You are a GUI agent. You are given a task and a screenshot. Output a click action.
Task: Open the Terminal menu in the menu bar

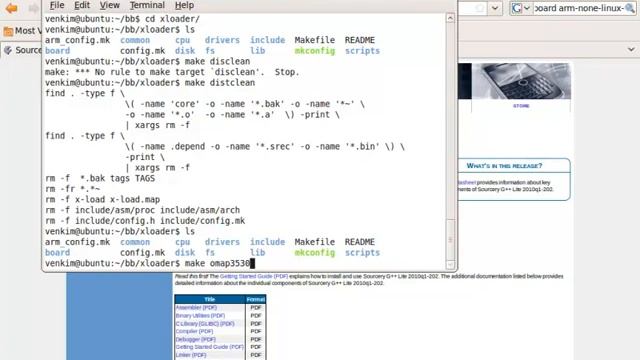pos(147,5)
